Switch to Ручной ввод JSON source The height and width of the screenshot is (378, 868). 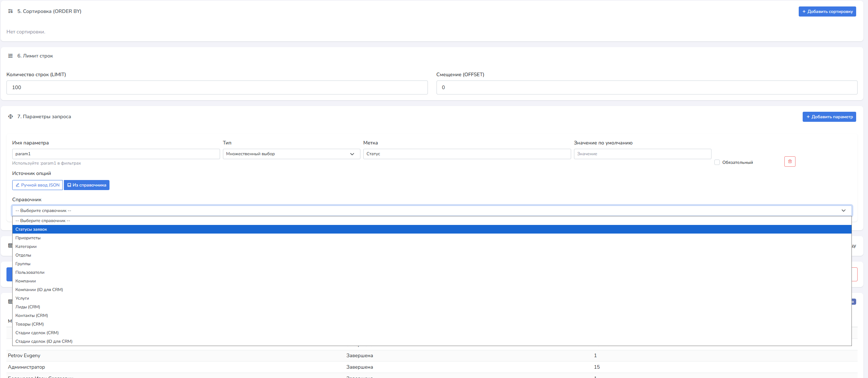pos(37,185)
